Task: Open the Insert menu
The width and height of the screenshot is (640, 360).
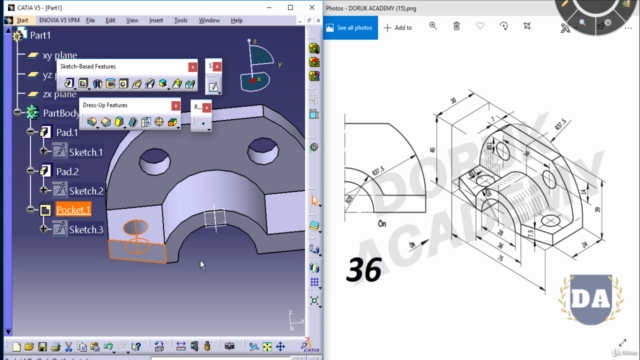Action: 156,20
